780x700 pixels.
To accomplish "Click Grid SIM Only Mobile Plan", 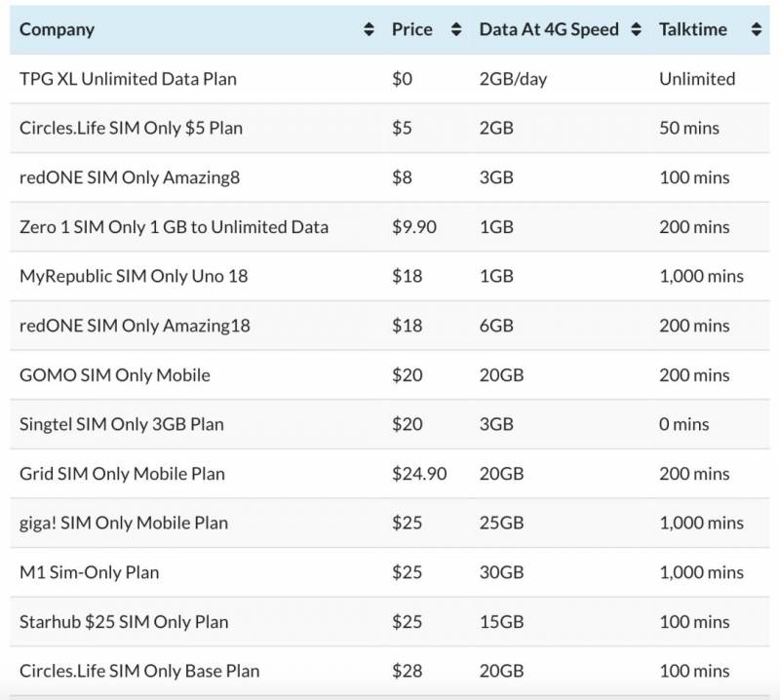I will click(122, 474).
